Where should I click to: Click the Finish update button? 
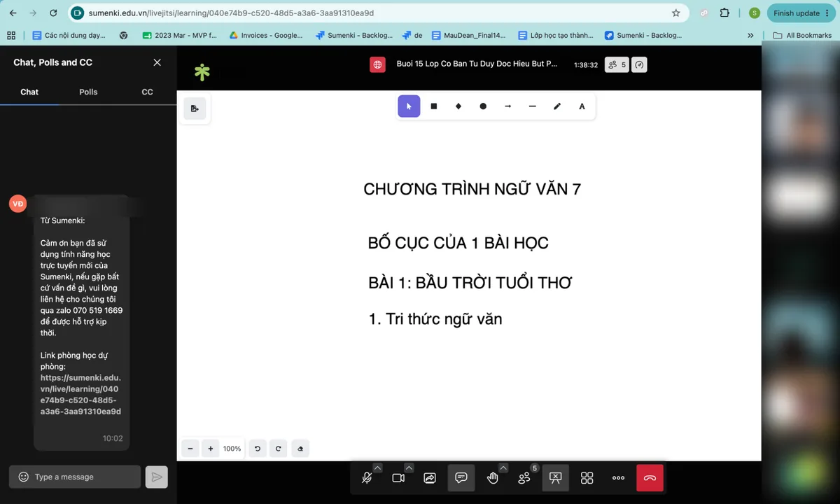[x=801, y=13]
